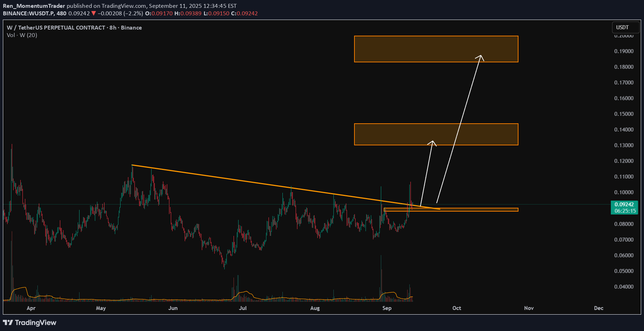Screen dimensions: 644x331
Task: Click the 0.05000 price axis label
Action: pyautogui.click(x=624, y=271)
